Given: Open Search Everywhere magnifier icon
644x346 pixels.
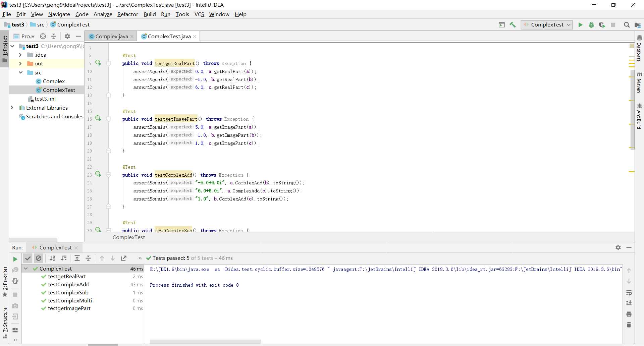Looking at the screenshot, I should [627, 25].
